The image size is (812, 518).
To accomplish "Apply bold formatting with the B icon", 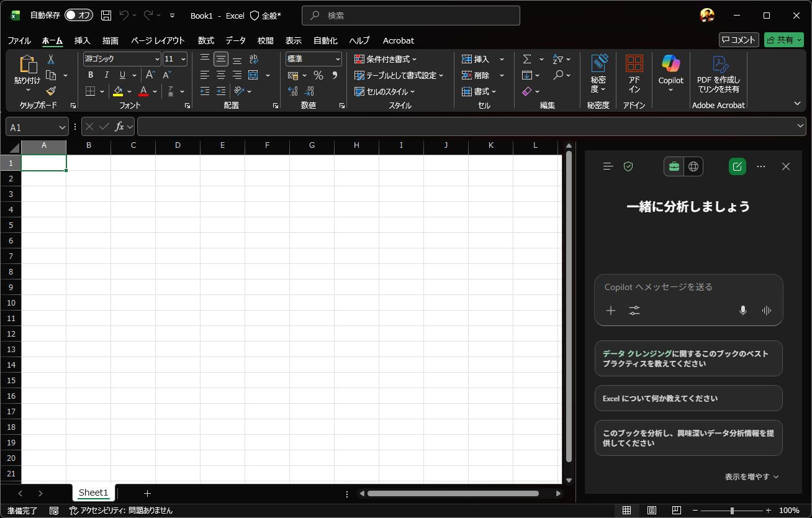I will coord(91,75).
